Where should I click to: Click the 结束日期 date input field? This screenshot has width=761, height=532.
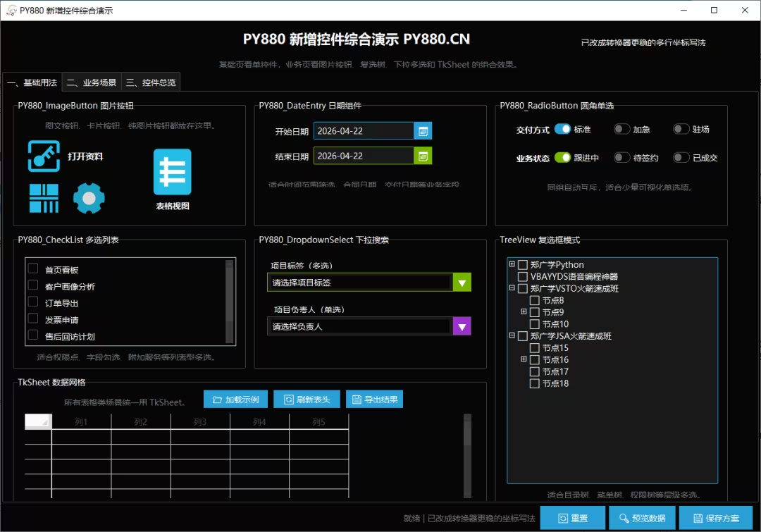(x=362, y=156)
